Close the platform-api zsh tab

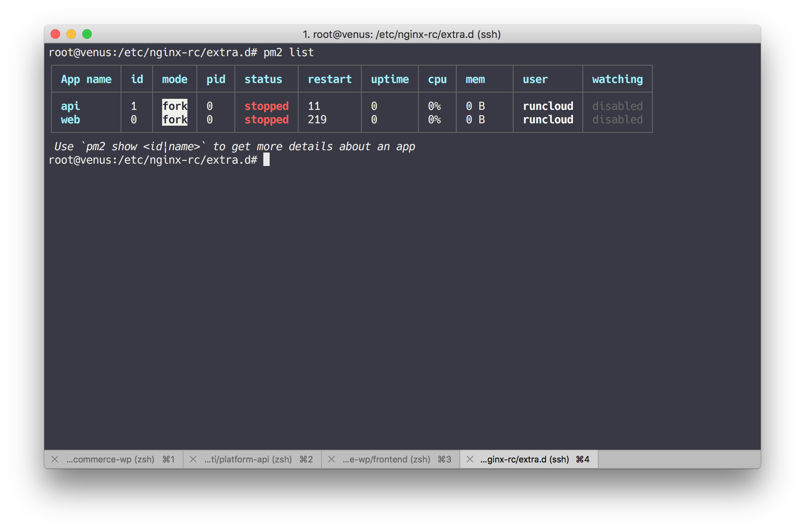coord(193,459)
